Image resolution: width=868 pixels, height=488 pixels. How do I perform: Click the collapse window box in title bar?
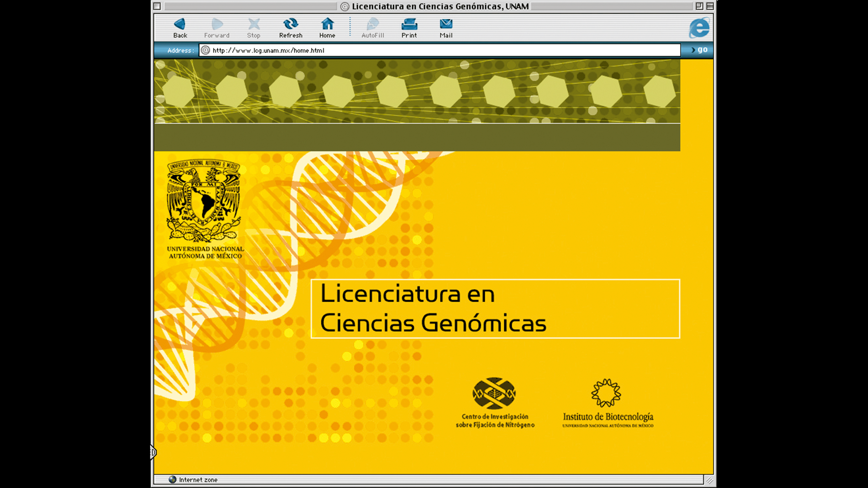pyautogui.click(x=710, y=6)
